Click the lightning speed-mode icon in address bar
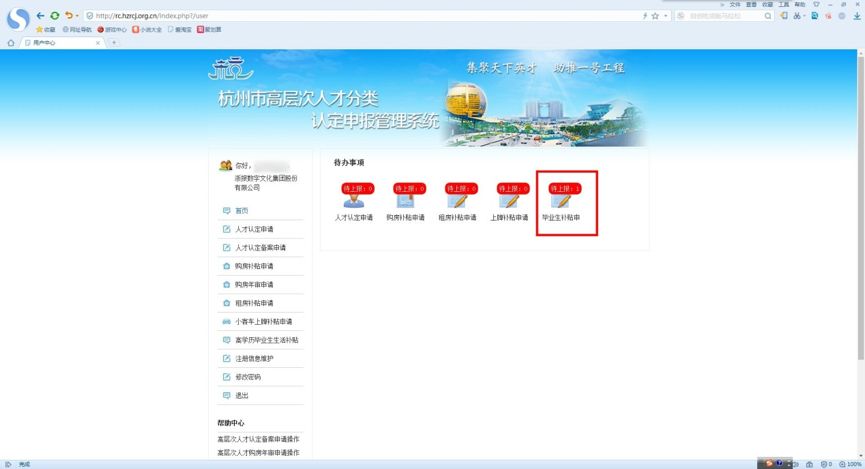 645,16
